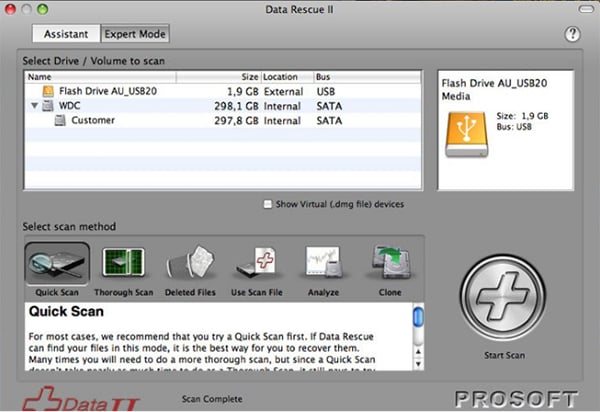Collapse the WDC drive disclosure triangle

pyautogui.click(x=34, y=105)
